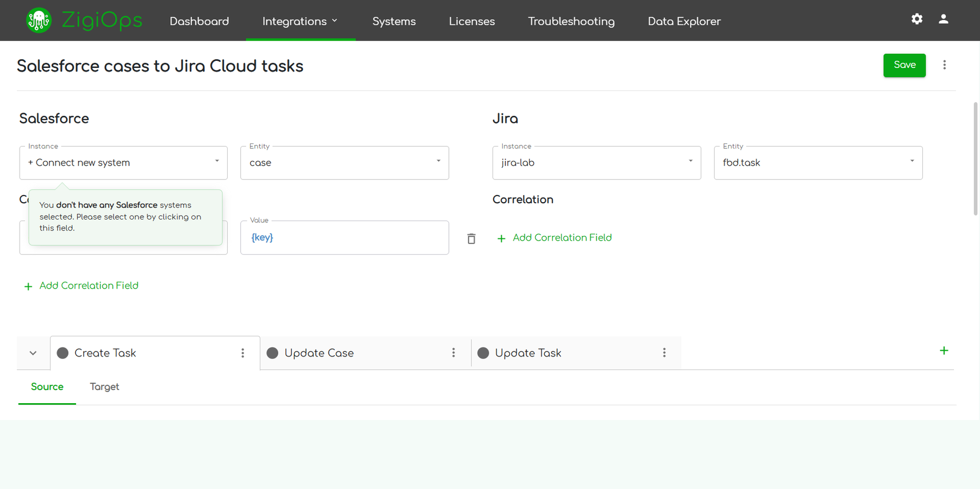Open the settings gear icon
The image size is (980, 489).
(x=917, y=19)
